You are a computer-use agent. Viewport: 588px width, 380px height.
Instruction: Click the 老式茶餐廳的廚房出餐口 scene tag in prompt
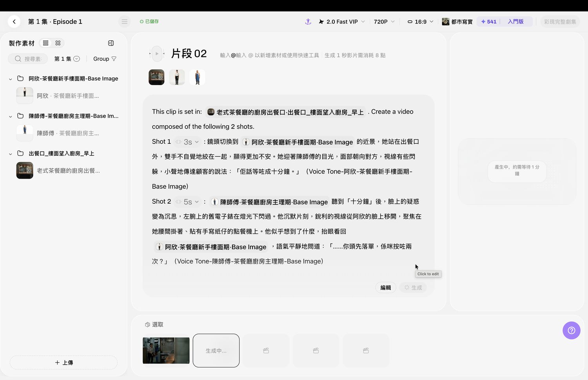pos(285,112)
